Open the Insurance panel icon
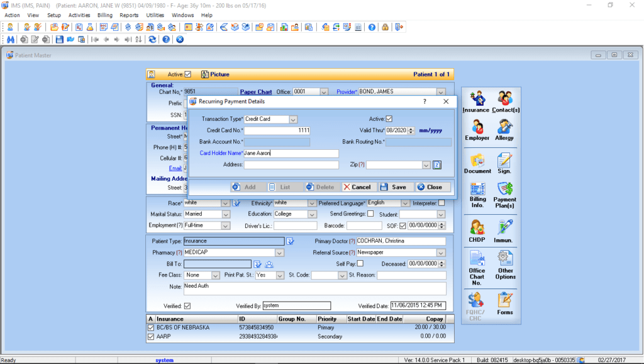This screenshot has width=644, height=364. click(477, 100)
